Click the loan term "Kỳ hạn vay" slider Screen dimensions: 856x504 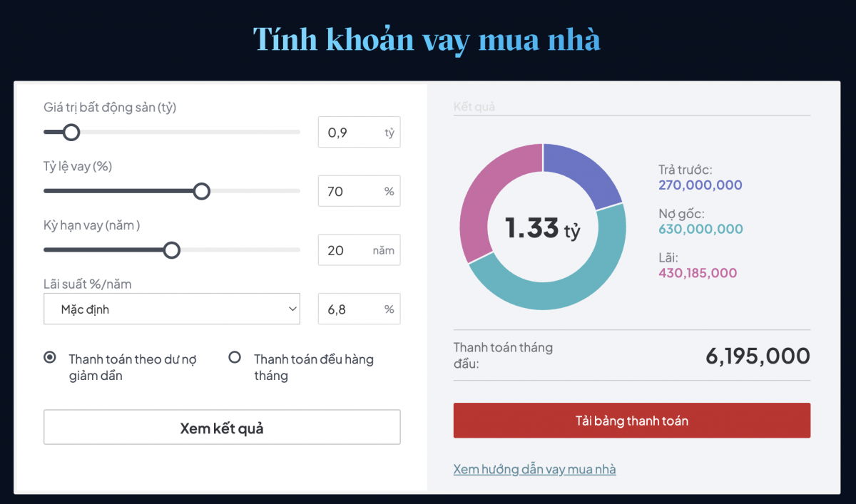pos(172,250)
